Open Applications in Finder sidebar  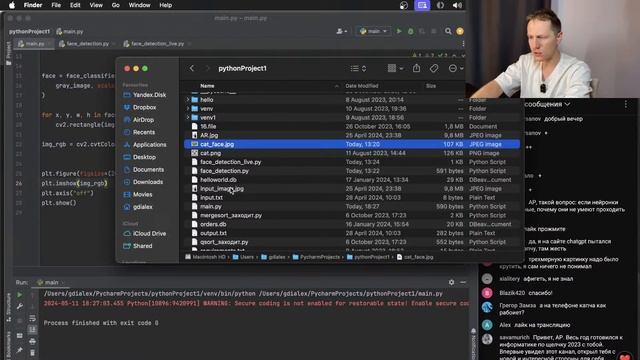coord(145,144)
